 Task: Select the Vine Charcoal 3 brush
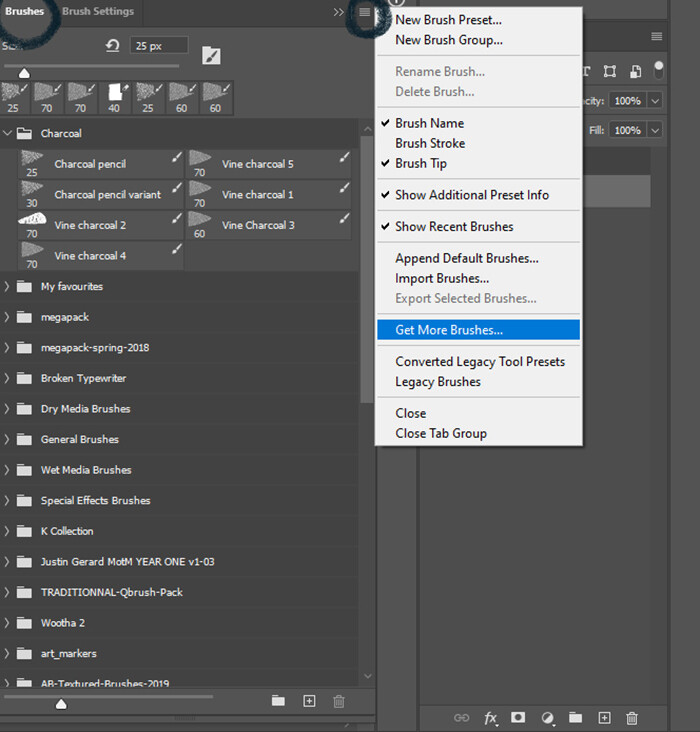coord(269,225)
